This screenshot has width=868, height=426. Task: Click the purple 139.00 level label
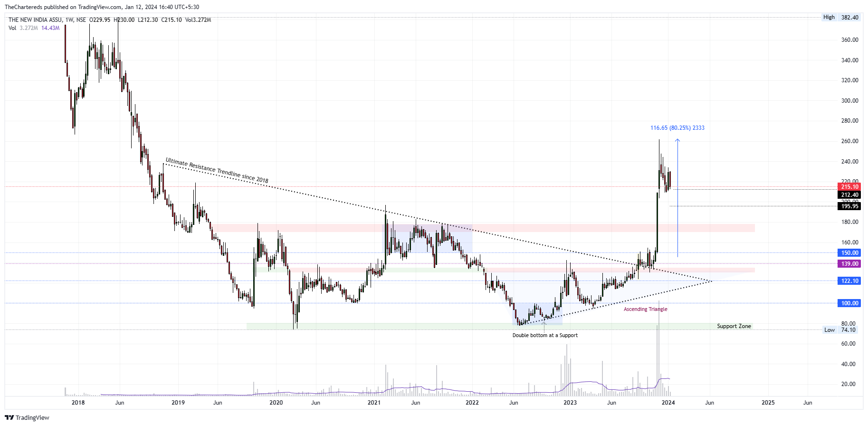[x=849, y=264]
